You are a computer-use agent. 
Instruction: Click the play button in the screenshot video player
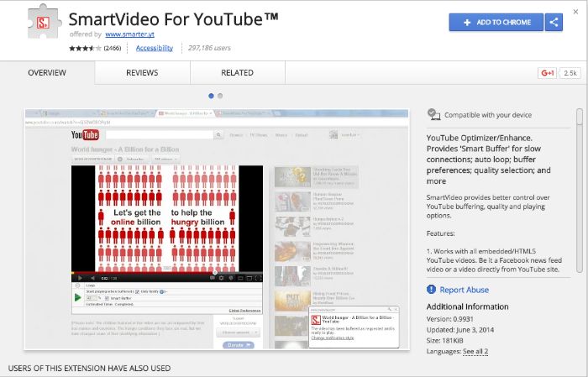point(80,278)
